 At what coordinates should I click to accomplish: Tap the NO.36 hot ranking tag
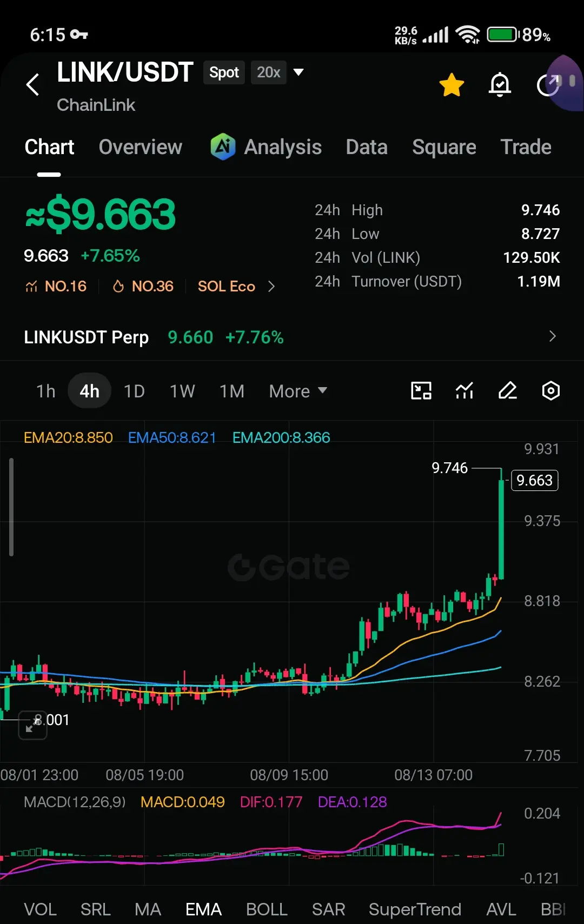coord(143,286)
